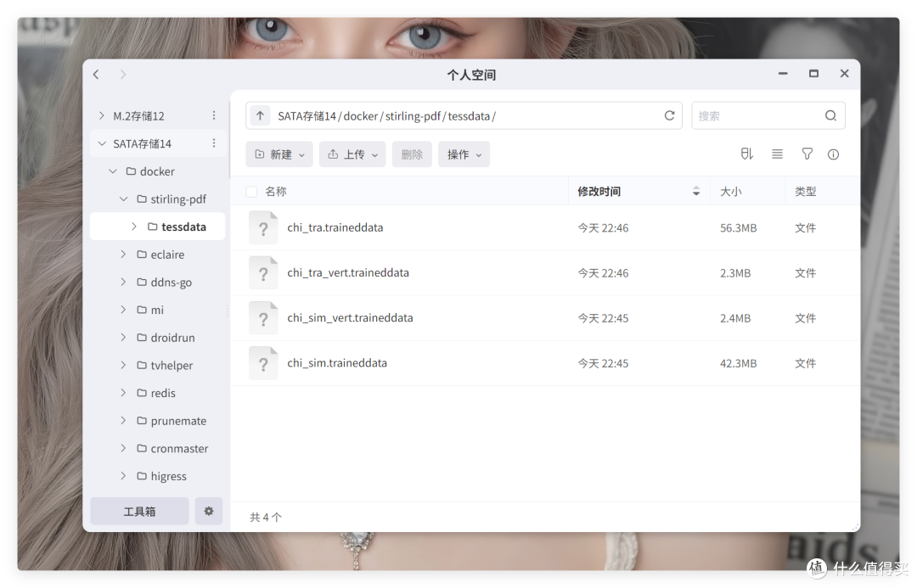Click the 42.3MB size cell

[738, 363]
